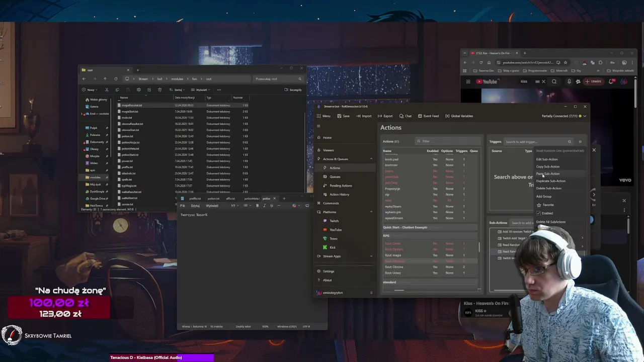Select Twitch platform in sidebar
Image resolution: width=644 pixels, height=362 pixels.
coord(334,221)
